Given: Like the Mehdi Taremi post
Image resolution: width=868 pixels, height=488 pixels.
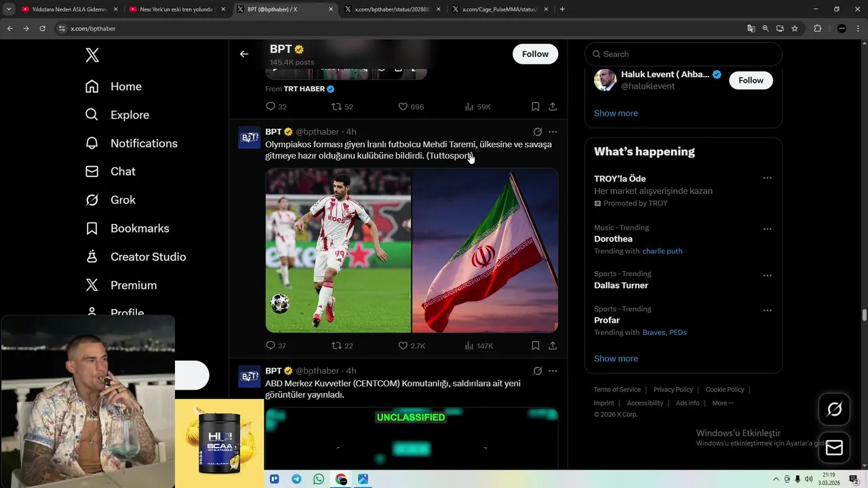Looking at the screenshot, I should coord(411,346).
